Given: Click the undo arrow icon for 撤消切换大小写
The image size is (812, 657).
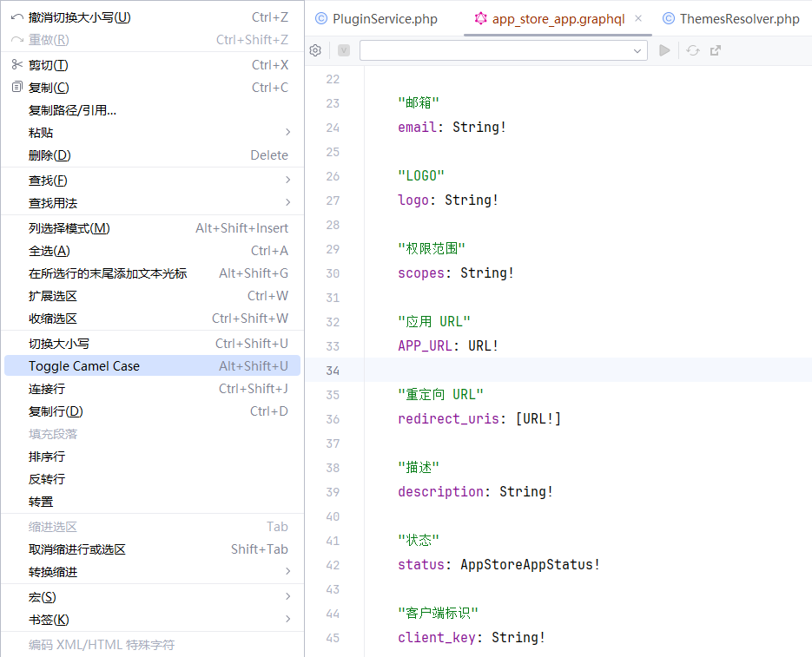Looking at the screenshot, I should tap(17, 17).
